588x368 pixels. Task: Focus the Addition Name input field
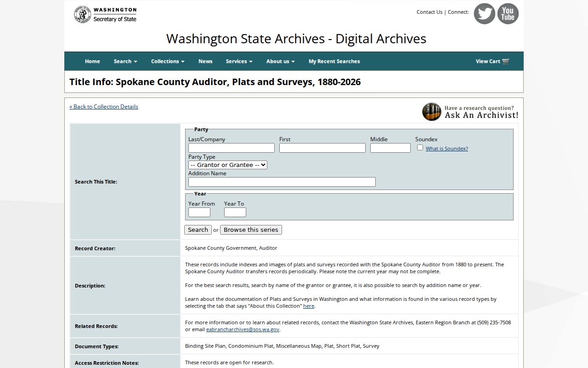[x=282, y=182]
